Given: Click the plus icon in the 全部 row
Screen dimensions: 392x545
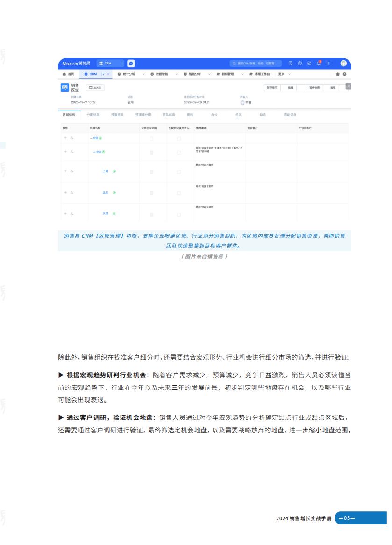Looking at the screenshot, I should click(65, 138).
